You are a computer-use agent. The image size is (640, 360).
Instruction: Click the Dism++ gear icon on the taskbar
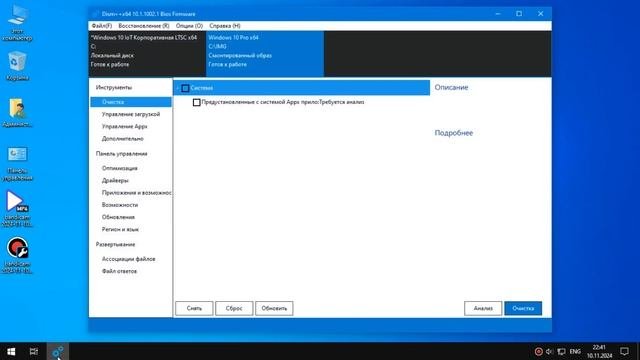click(x=58, y=351)
